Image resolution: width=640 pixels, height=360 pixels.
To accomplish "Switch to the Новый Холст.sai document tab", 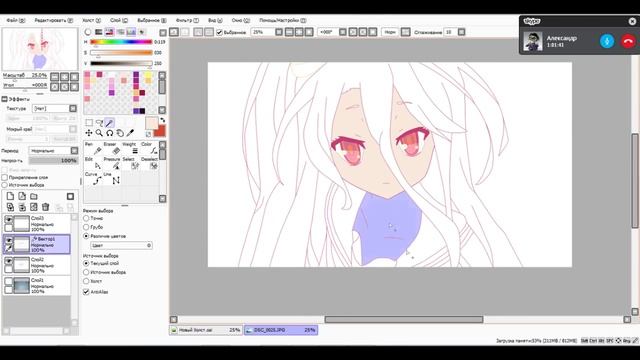I will (206, 330).
